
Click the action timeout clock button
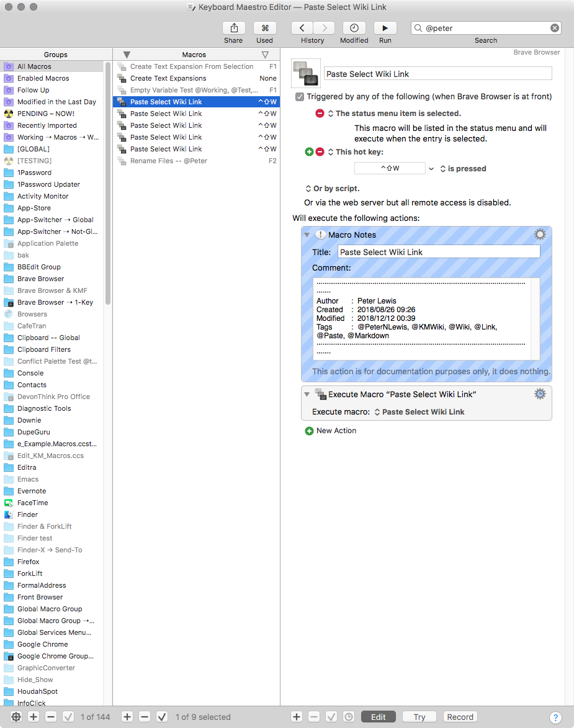tap(348, 716)
